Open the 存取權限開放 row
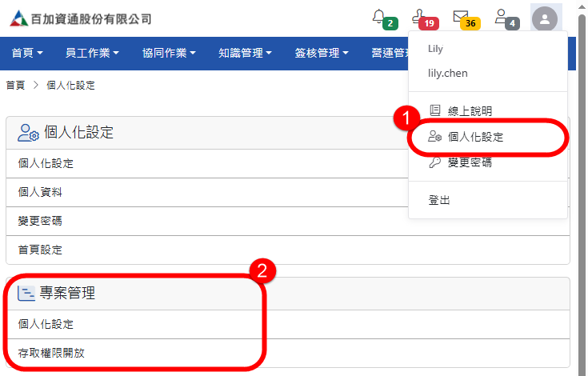588x376 pixels. pos(288,353)
